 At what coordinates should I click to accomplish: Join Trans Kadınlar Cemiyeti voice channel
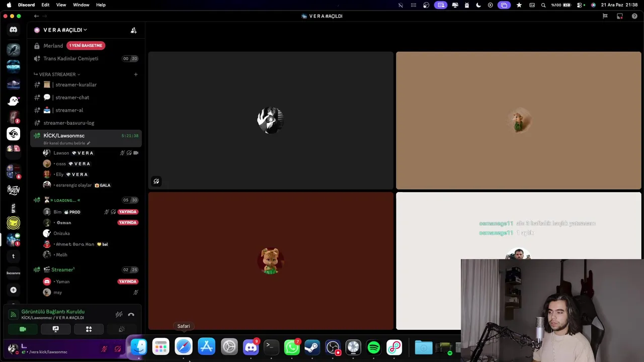86,58
